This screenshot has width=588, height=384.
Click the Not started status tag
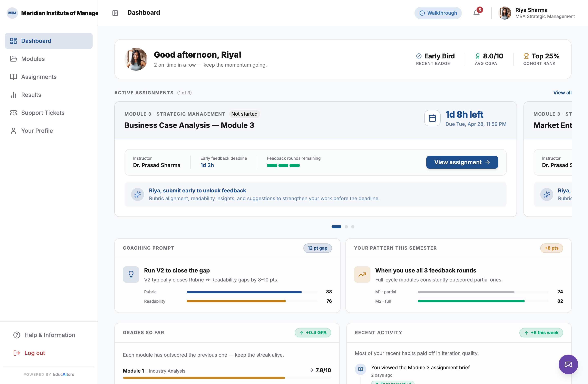pos(244,114)
